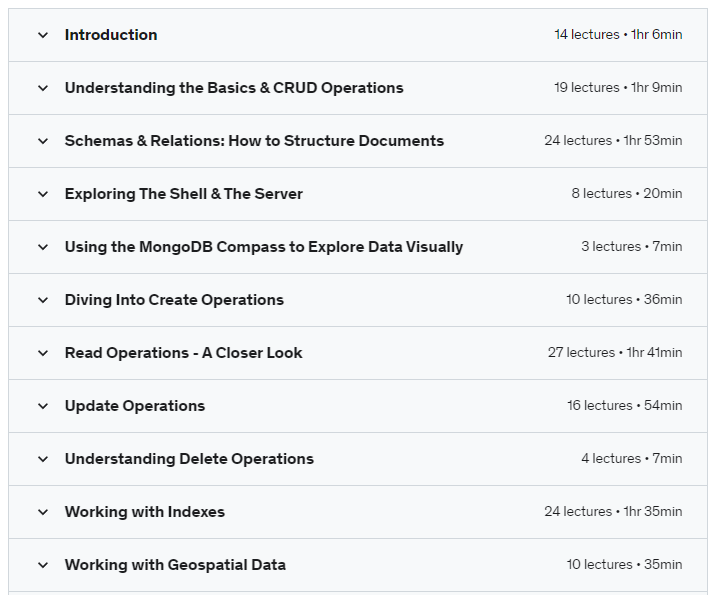Click '10 lectures • 35min' text
Image resolution: width=714 pixels, height=595 pixels.
[x=624, y=564]
